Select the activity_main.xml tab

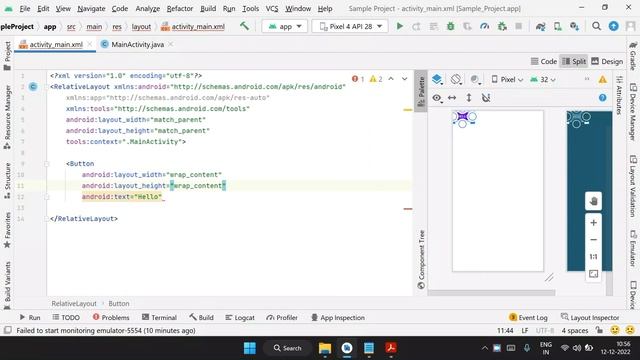56,44
